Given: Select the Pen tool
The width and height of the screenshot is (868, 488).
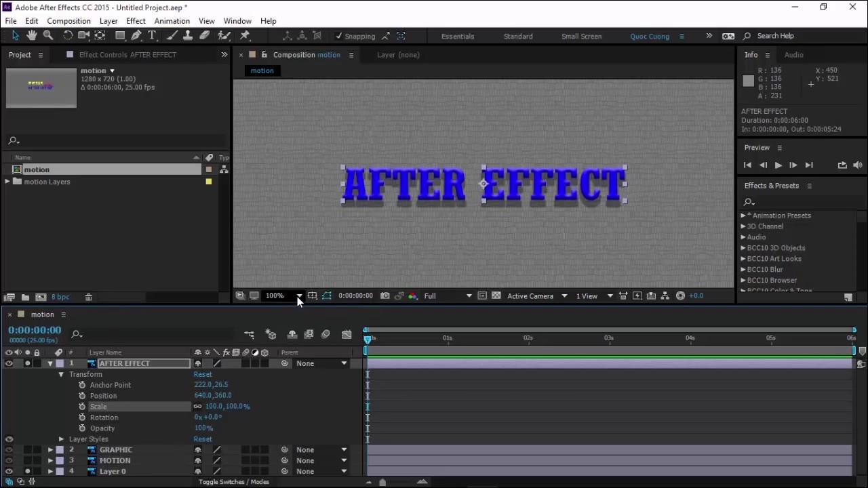Looking at the screenshot, I should 136,36.
